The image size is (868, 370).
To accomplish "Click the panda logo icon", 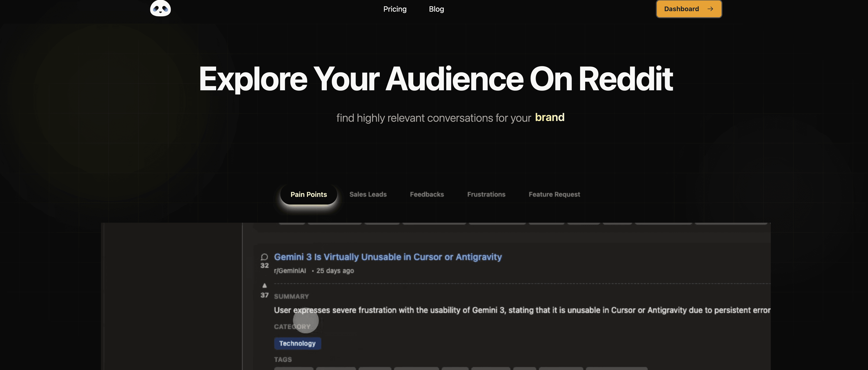I will coord(160,8).
